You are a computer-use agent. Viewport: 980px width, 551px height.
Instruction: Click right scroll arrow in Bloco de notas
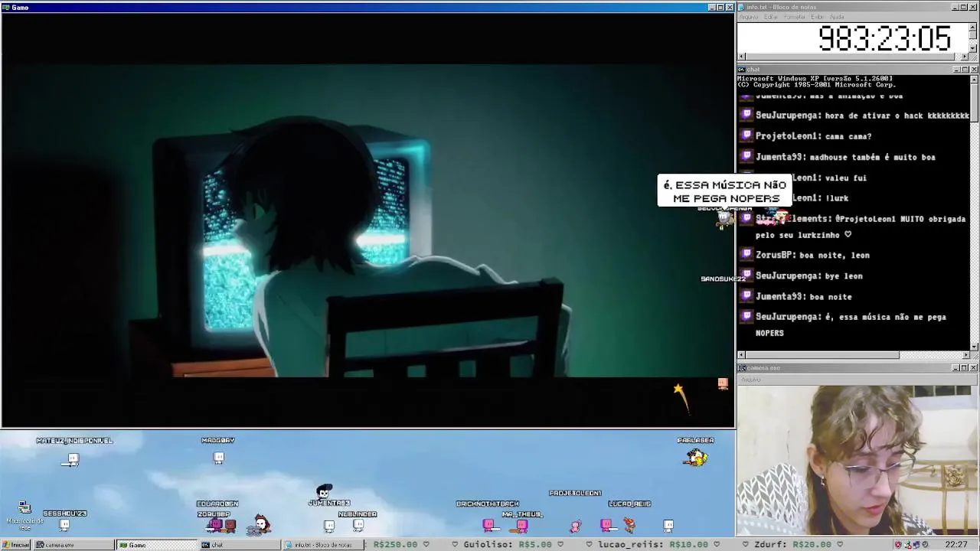965,57
